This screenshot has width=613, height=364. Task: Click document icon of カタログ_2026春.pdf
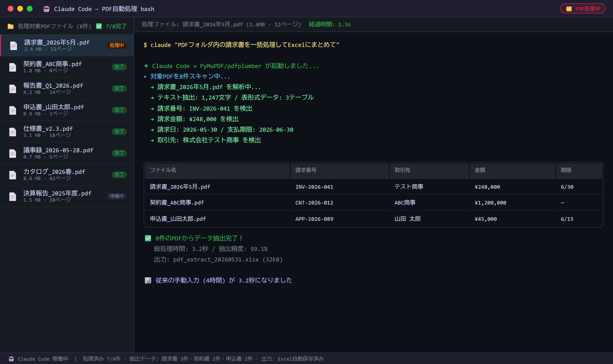[13, 175]
